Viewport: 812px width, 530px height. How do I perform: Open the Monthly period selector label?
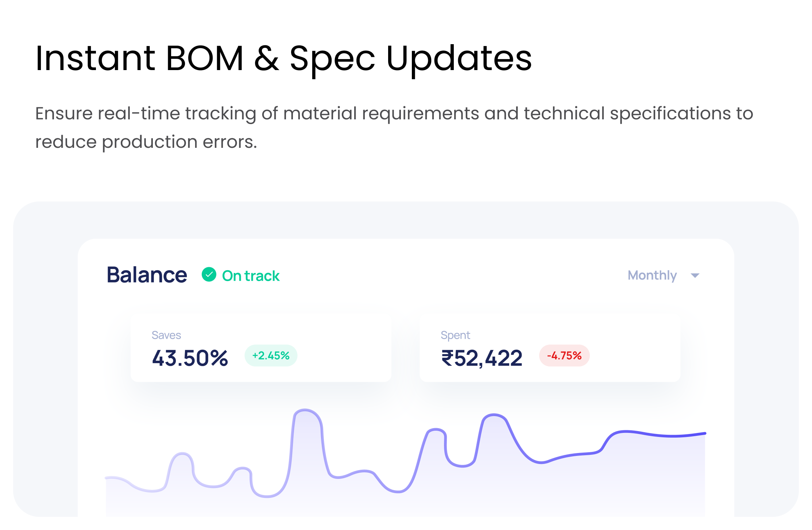click(x=652, y=275)
